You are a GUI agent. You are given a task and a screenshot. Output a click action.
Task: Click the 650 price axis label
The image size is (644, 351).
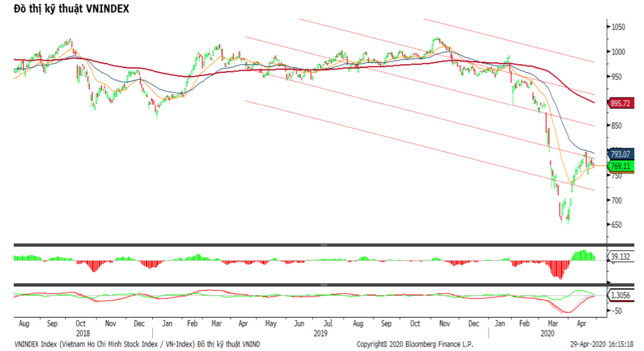click(x=617, y=225)
